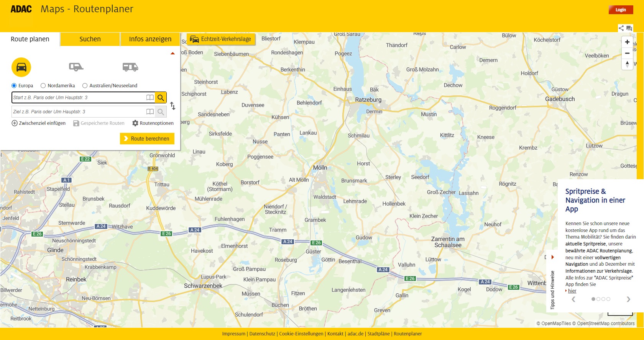Screen dimensions: 644x340
Task: Select the Europa radio button
Action: tap(14, 86)
